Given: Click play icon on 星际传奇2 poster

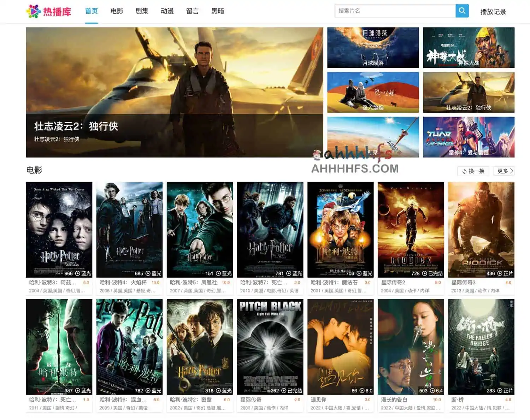Looking at the screenshot, I should pyautogui.click(x=424, y=273).
